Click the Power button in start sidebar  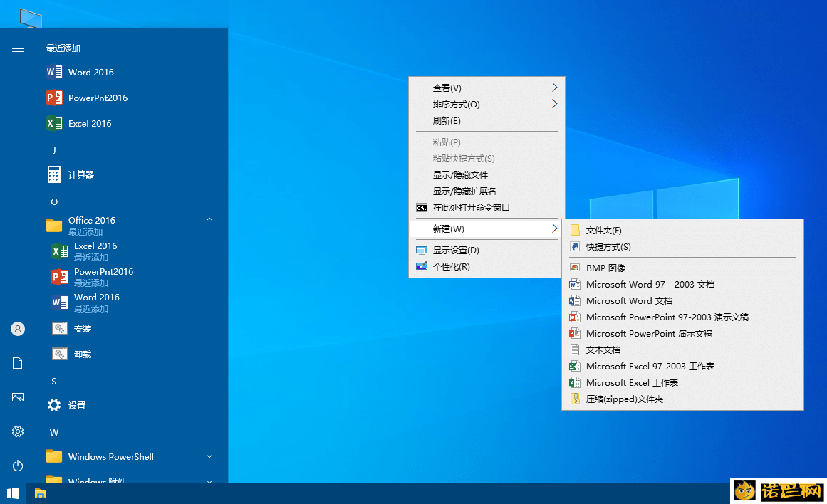point(17,466)
